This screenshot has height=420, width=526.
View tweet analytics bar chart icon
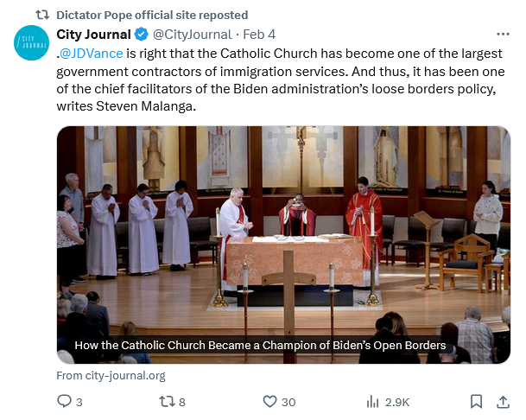point(373,401)
